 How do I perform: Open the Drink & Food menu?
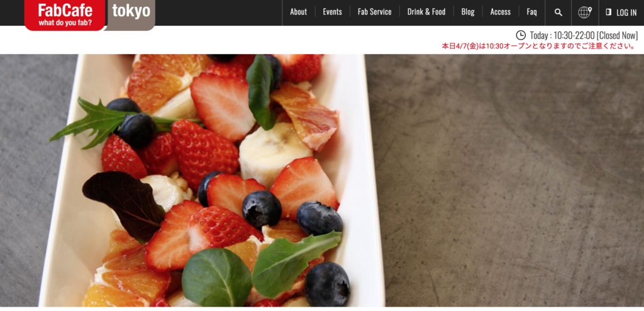[426, 12]
